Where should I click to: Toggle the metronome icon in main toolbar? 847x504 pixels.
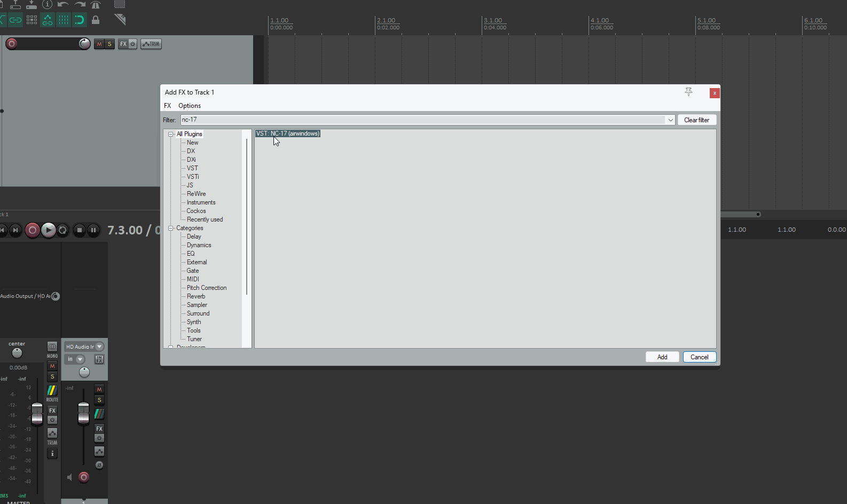click(x=96, y=4)
